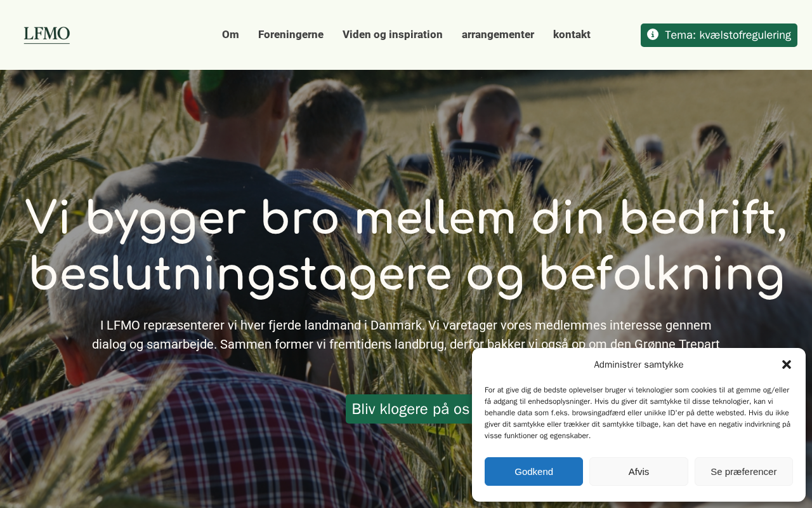This screenshot has width=812, height=508.
Task: Open the Om menu item
Action: (230, 34)
